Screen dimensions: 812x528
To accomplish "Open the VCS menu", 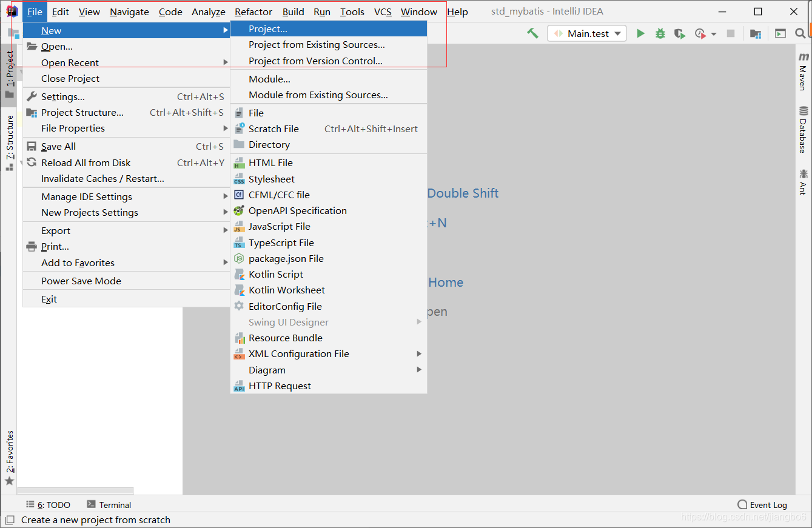I will pyautogui.click(x=383, y=12).
